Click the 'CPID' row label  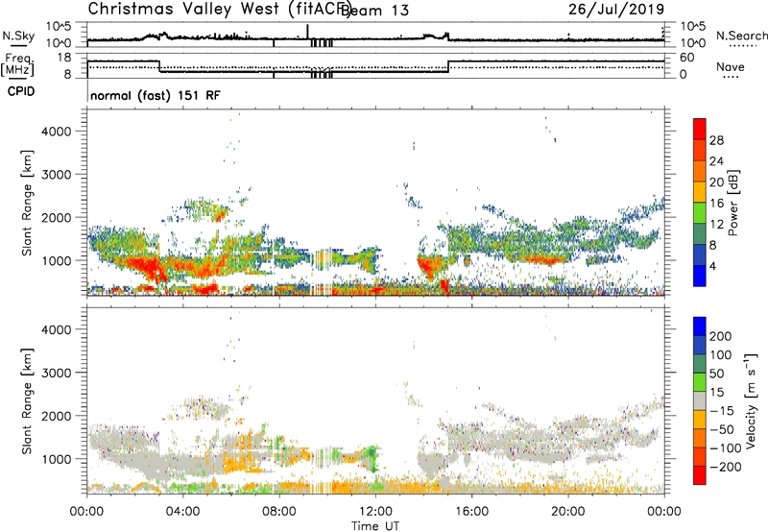(x=21, y=91)
